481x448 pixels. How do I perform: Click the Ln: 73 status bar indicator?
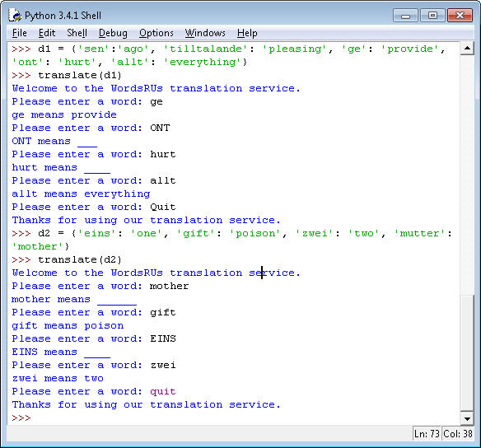pos(427,433)
